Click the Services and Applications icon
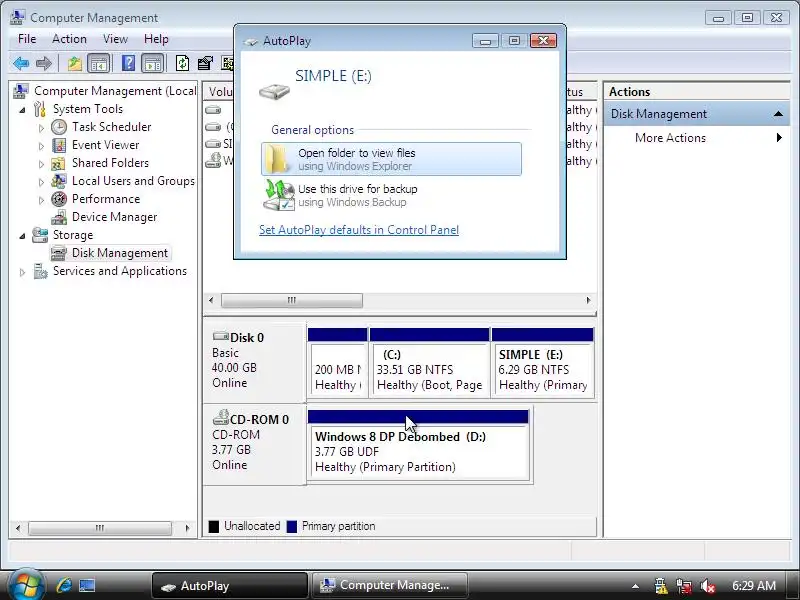The width and height of the screenshot is (800, 600). [40, 271]
